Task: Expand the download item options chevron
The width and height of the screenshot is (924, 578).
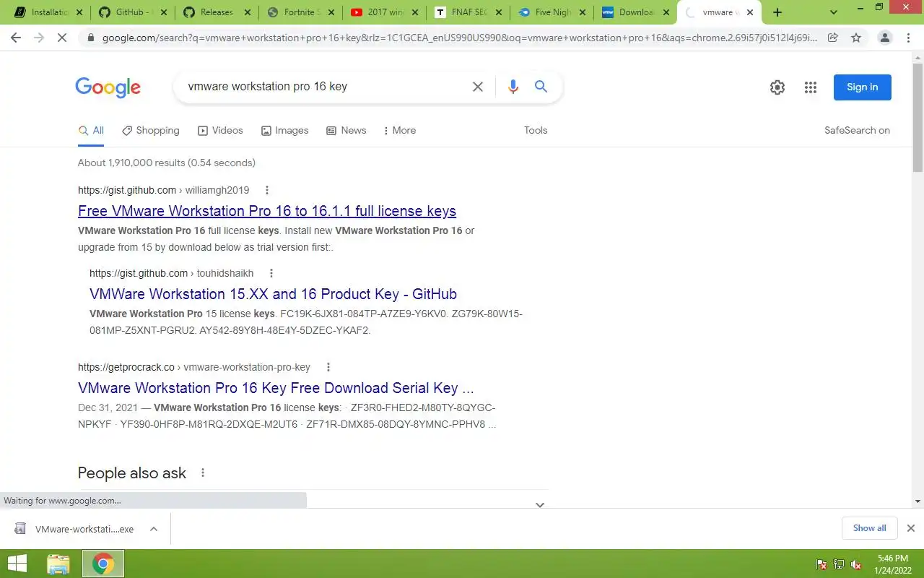Action: coord(154,529)
